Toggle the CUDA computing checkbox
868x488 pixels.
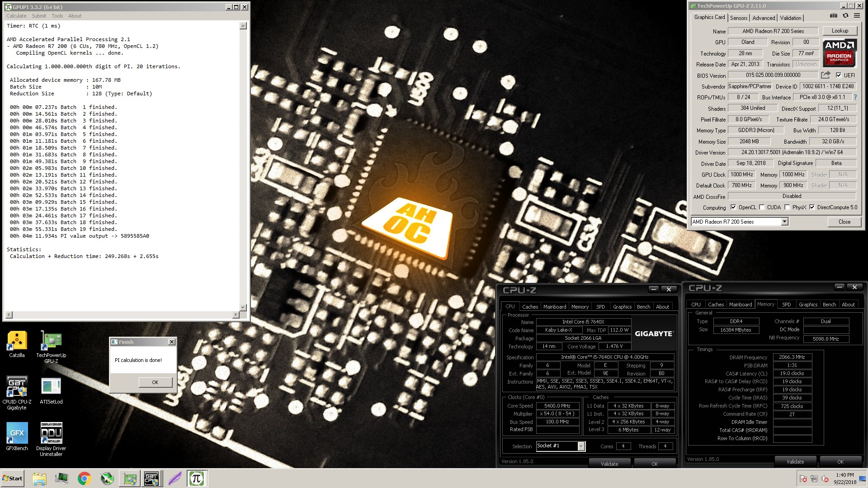coord(762,207)
